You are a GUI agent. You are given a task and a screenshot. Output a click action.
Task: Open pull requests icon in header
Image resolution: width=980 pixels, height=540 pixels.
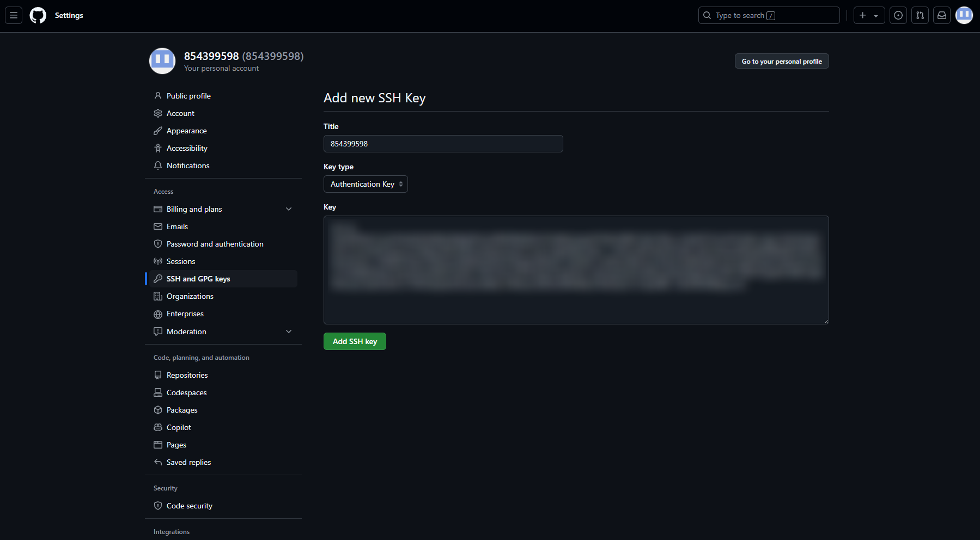pos(920,15)
